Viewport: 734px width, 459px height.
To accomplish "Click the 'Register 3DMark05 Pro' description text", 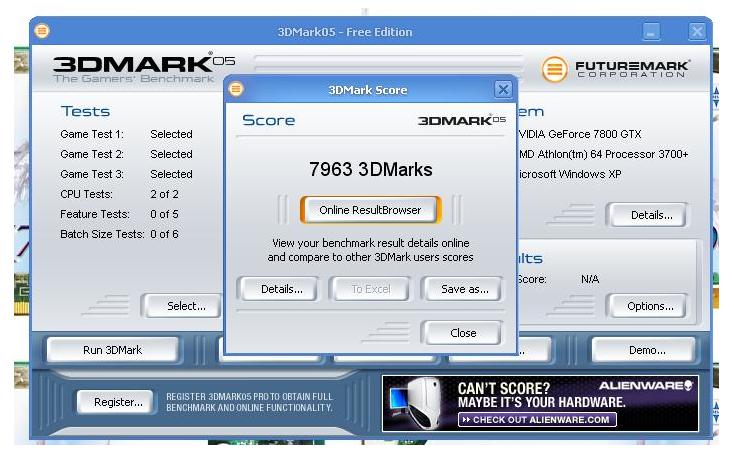I will pyautogui.click(x=249, y=402).
